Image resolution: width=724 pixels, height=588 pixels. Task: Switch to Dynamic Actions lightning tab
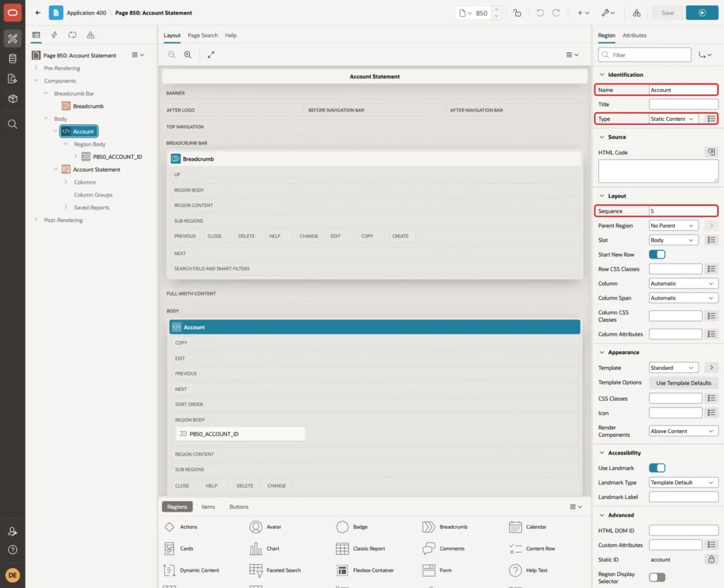pyautogui.click(x=54, y=35)
